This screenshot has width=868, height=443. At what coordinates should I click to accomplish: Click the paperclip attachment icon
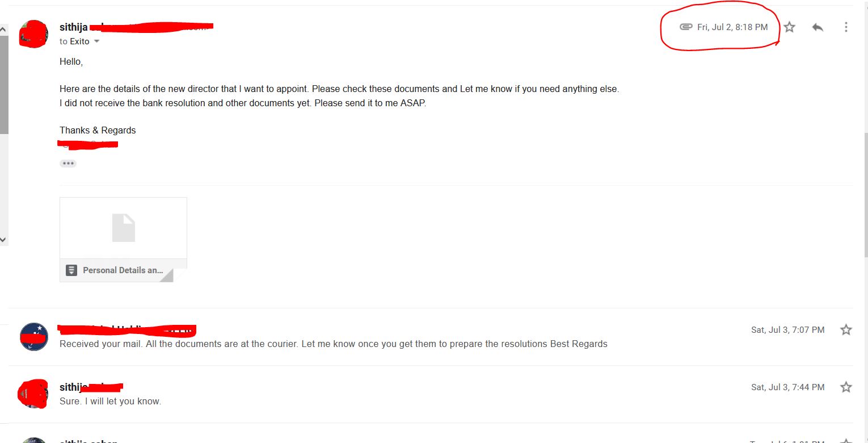[686, 27]
